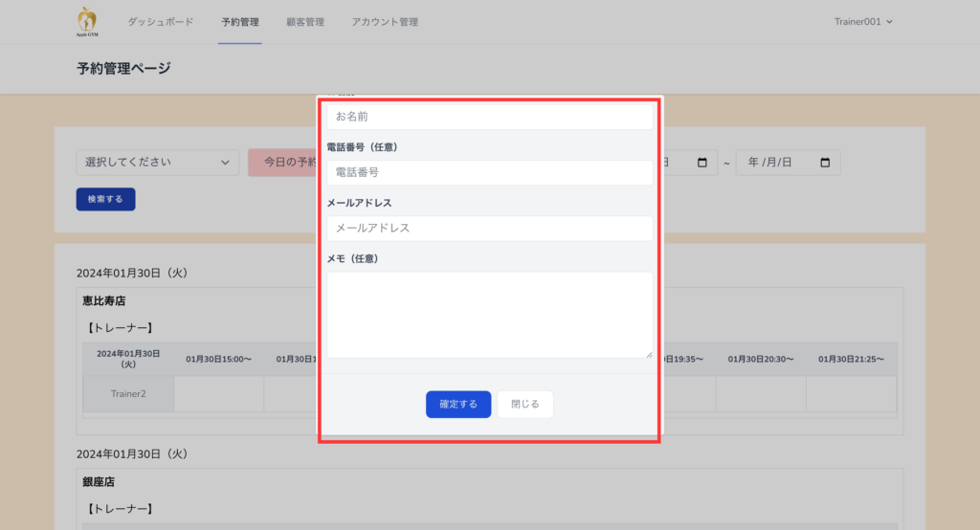
Task: Confirm with the 確定する button
Action: coord(458,405)
